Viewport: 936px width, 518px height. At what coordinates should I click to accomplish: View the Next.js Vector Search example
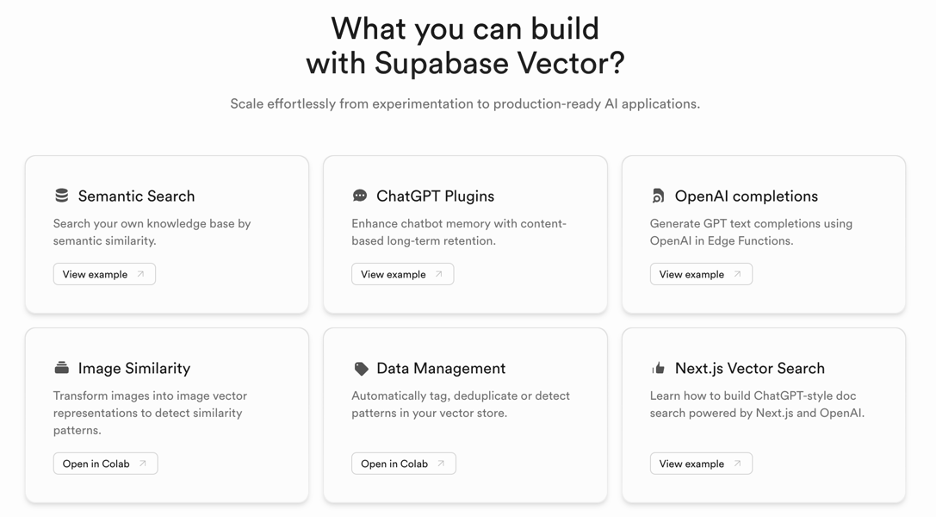[x=692, y=463]
